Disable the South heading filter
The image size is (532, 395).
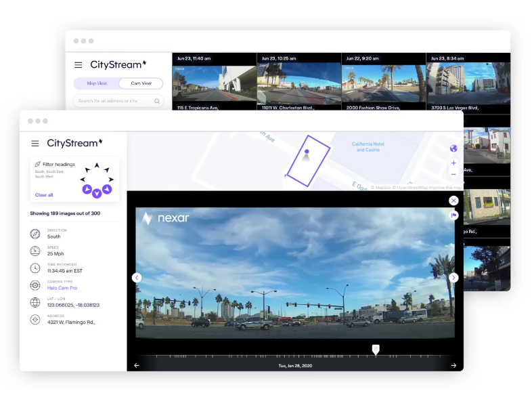point(97,194)
